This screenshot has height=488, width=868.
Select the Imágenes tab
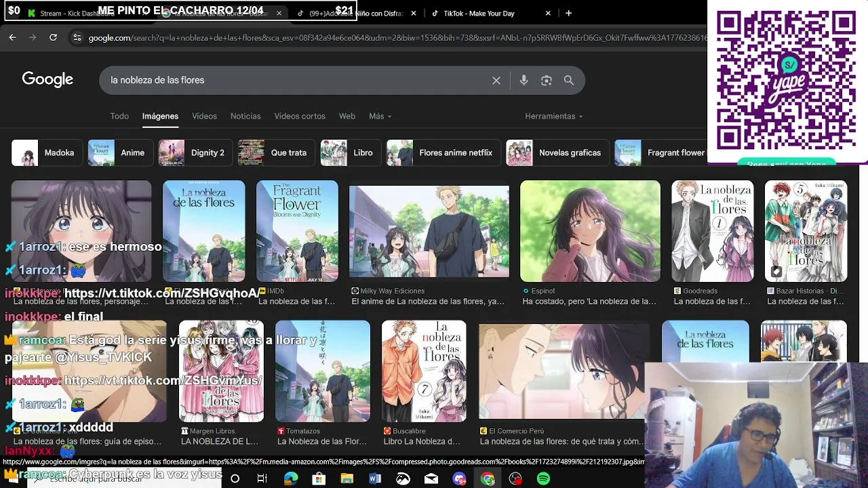(160, 116)
